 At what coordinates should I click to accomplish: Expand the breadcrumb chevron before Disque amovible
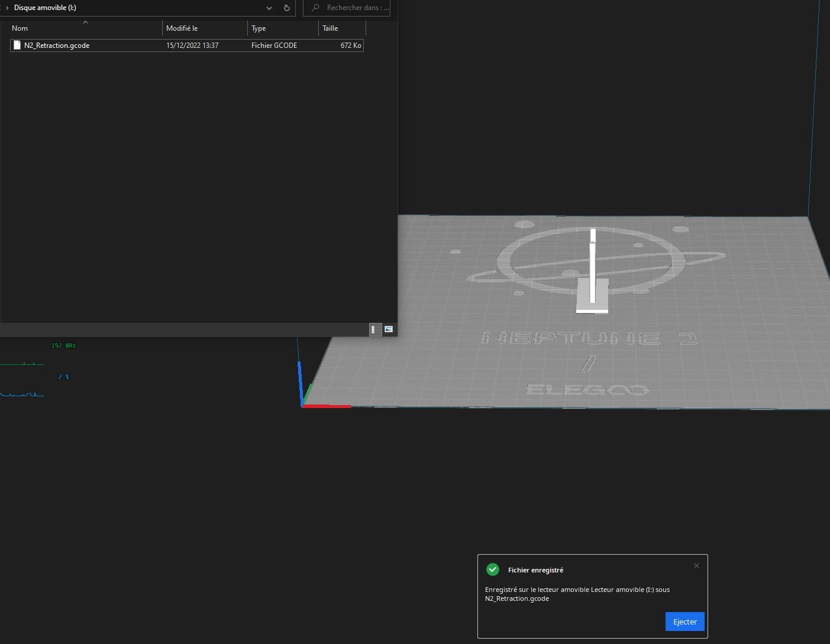point(7,8)
